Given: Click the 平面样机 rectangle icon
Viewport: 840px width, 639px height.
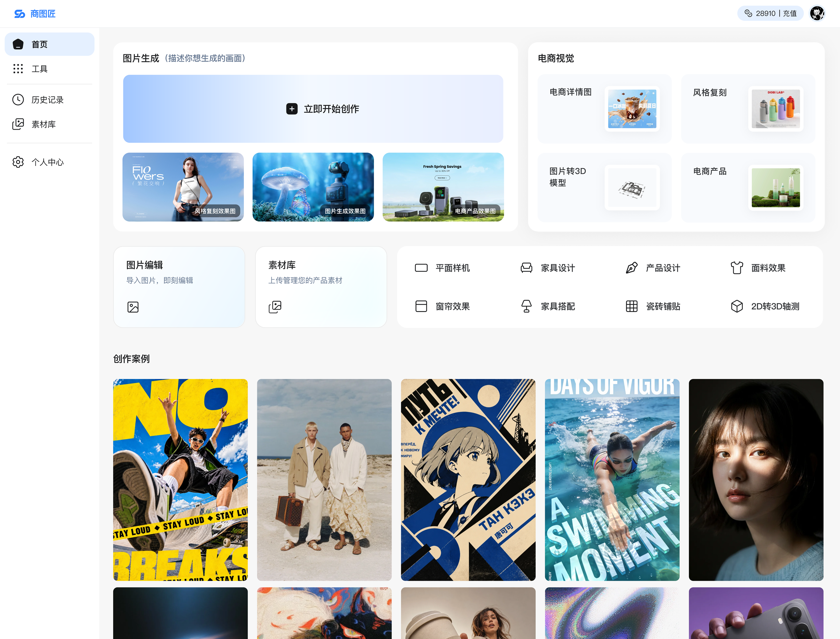Looking at the screenshot, I should click(x=421, y=268).
